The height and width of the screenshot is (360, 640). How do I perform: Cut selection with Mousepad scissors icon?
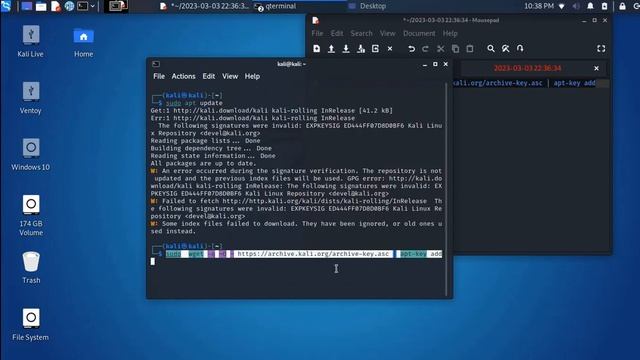[x=440, y=49]
